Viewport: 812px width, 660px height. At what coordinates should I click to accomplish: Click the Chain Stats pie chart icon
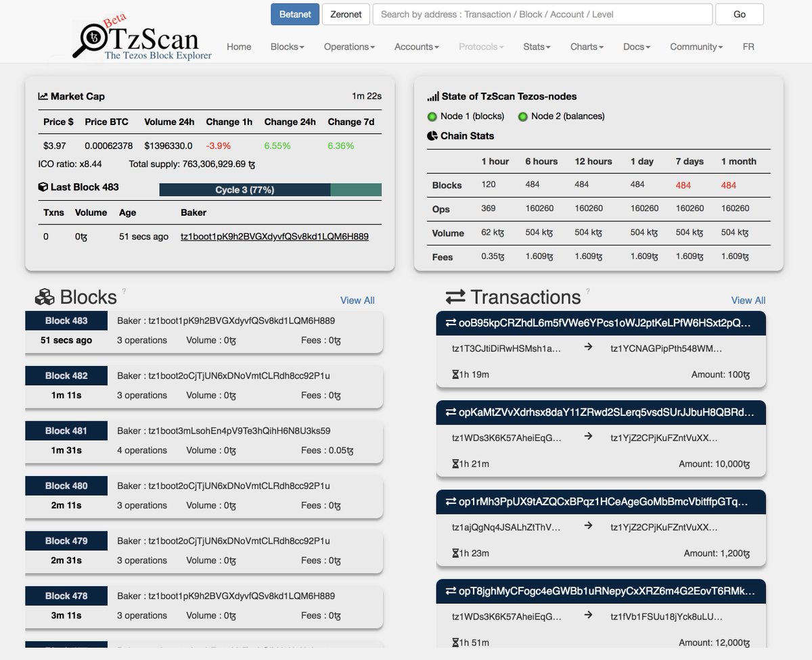tap(432, 136)
